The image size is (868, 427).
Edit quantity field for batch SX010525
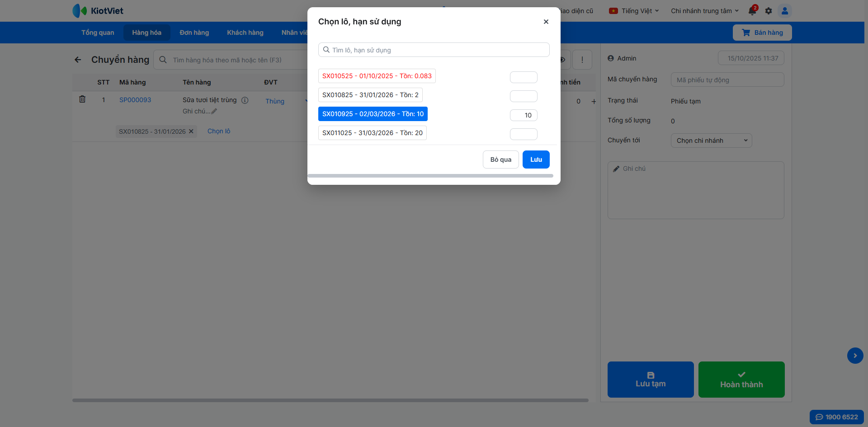coord(524,77)
